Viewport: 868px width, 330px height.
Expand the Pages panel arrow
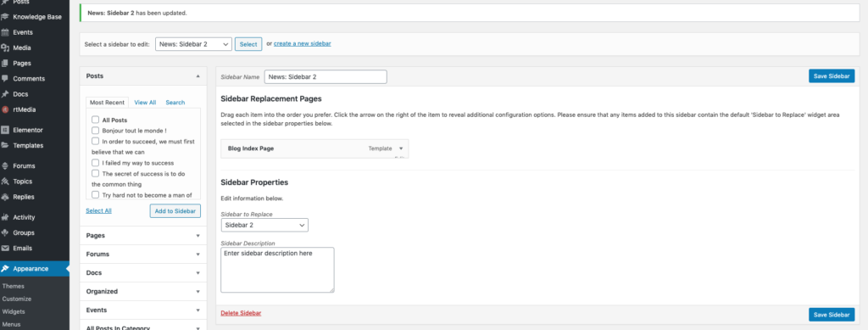click(198, 235)
